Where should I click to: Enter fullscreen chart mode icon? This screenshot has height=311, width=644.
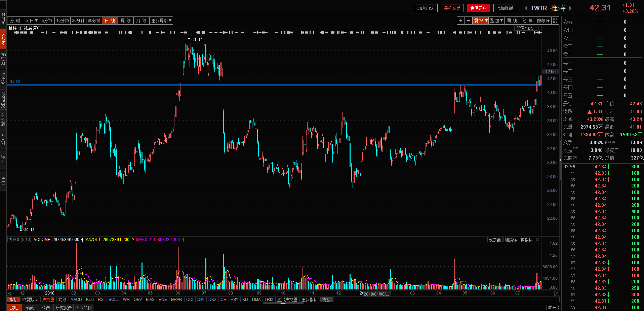click(555, 21)
